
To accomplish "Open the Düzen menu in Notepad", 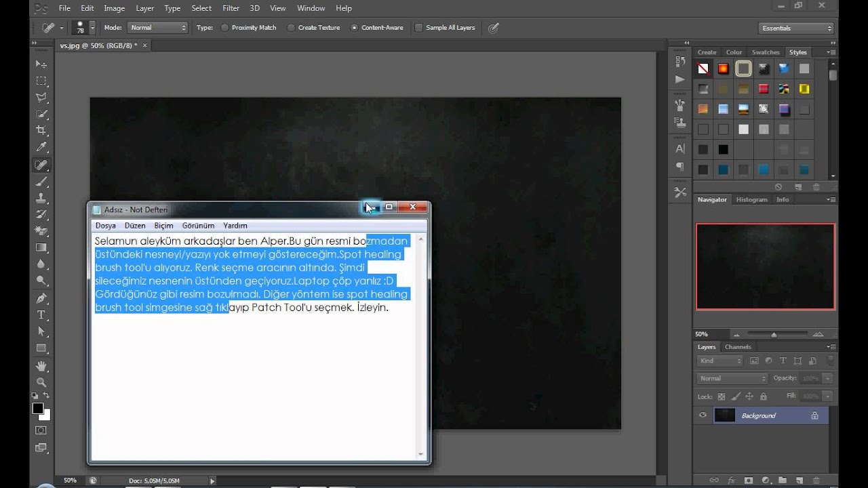I will point(135,226).
